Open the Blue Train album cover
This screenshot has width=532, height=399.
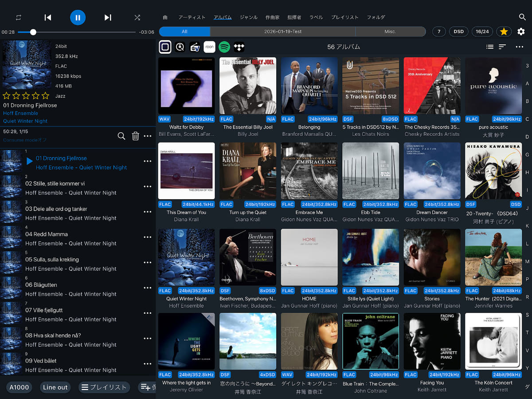pos(371,341)
